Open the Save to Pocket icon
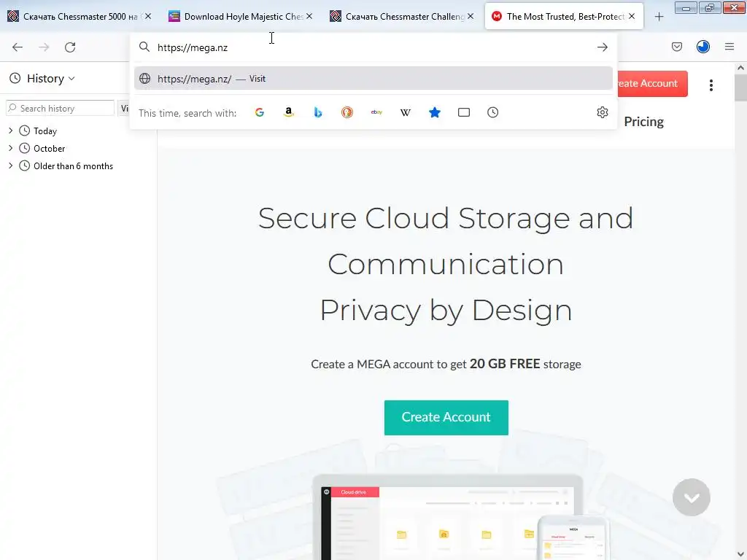747x560 pixels. (x=677, y=47)
